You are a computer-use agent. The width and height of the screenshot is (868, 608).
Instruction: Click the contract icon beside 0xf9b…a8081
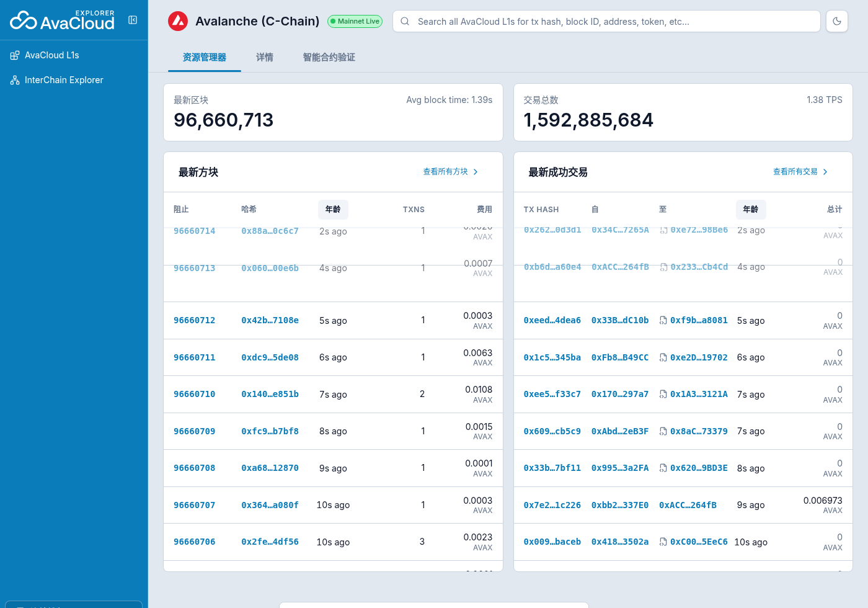coord(663,321)
